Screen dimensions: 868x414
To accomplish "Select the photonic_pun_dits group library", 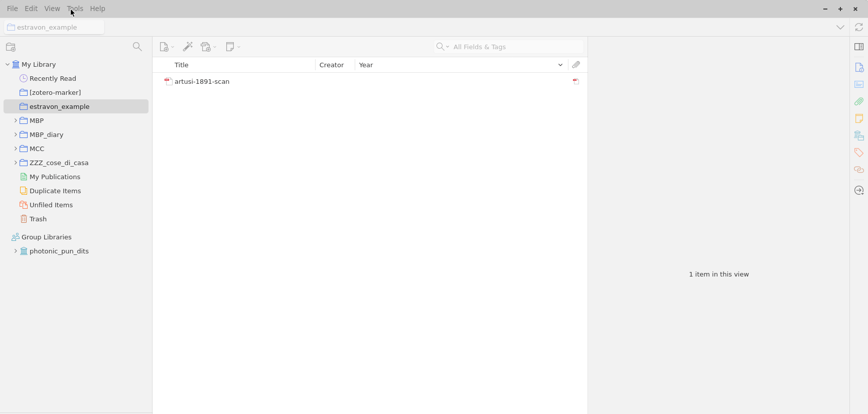I will pos(59,251).
